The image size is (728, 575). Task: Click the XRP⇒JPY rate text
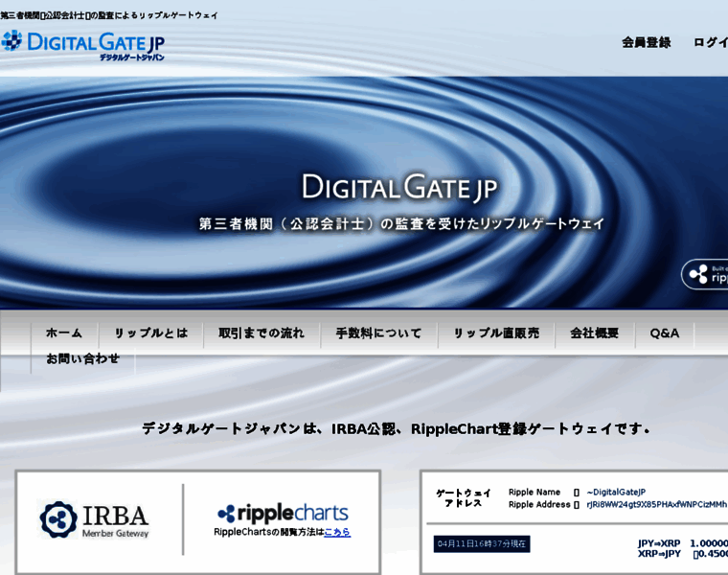point(659,554)
